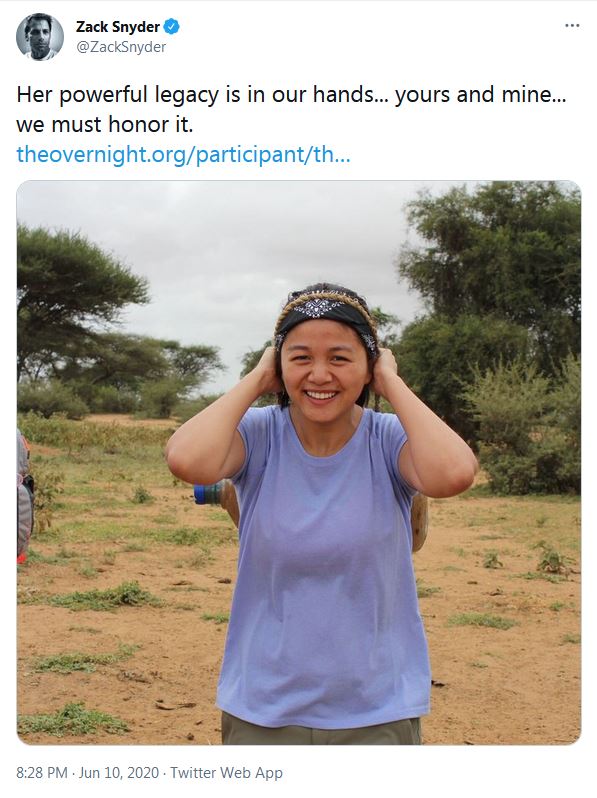This screenshot has width=597, height=798.
Task: Follow the theovernight.org participant link
Action: [183, 154]
